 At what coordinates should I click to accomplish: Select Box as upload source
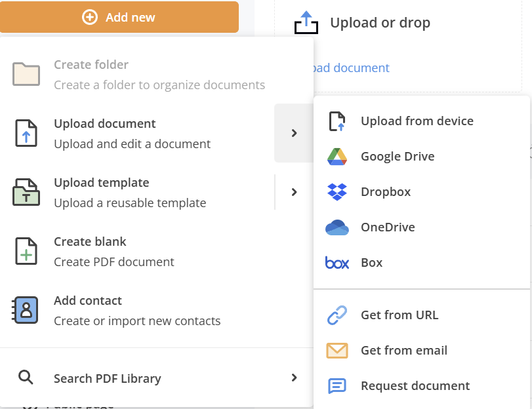[422, 262]
